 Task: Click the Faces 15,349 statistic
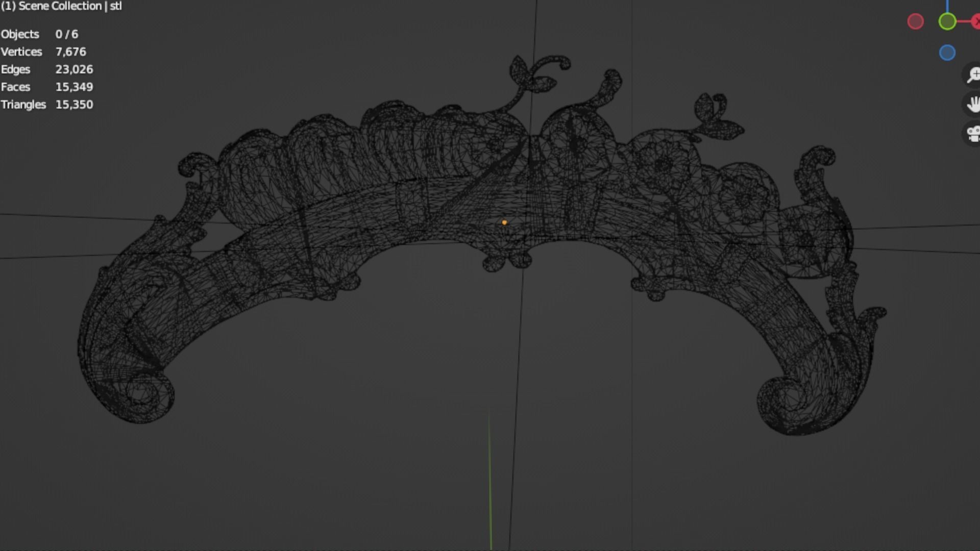tap(47, 87)
